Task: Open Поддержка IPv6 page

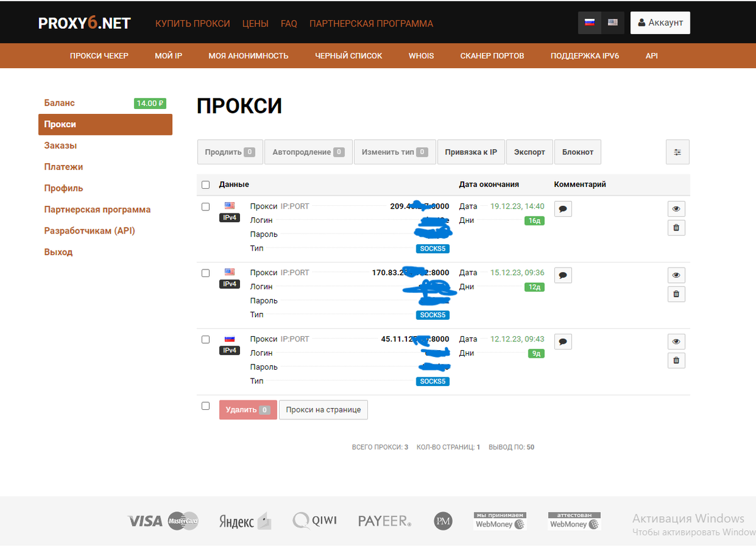Action: pos(585,55)
